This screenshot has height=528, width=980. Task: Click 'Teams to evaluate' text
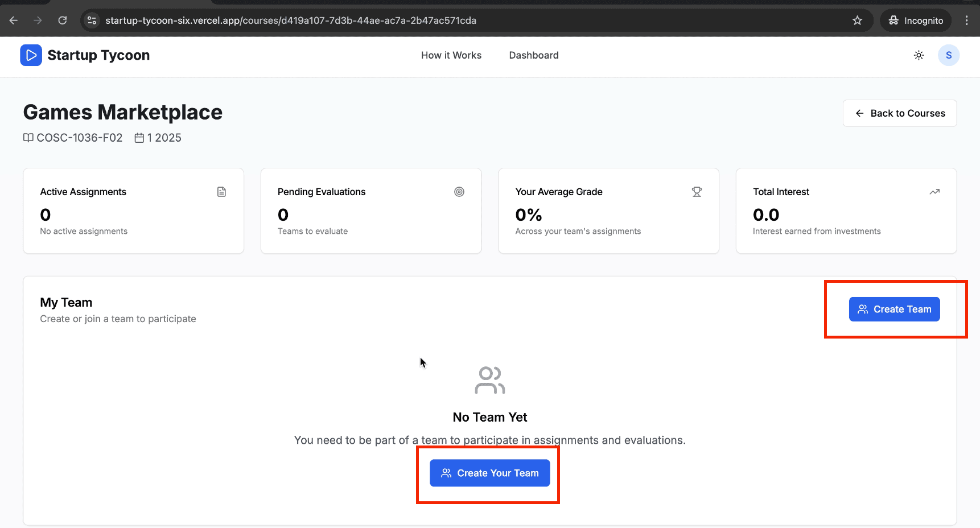(x=312, y=231)
